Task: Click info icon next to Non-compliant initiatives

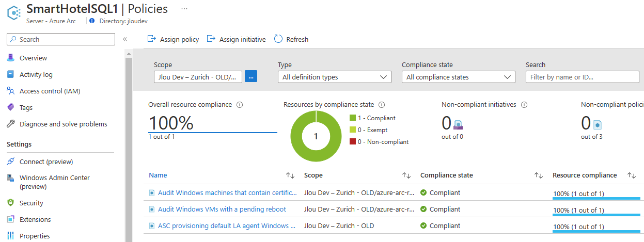Action: 524,104
